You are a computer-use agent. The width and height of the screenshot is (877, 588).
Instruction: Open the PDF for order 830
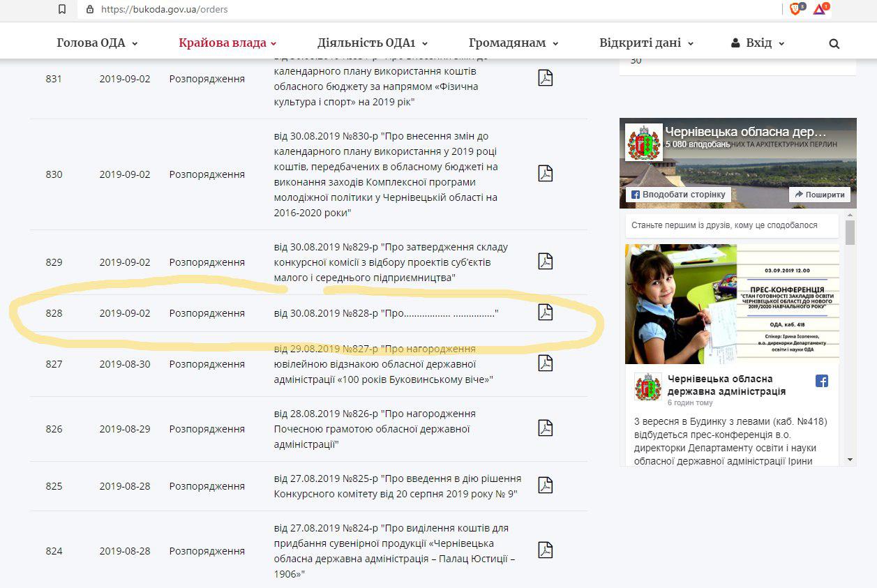point(545,173)
